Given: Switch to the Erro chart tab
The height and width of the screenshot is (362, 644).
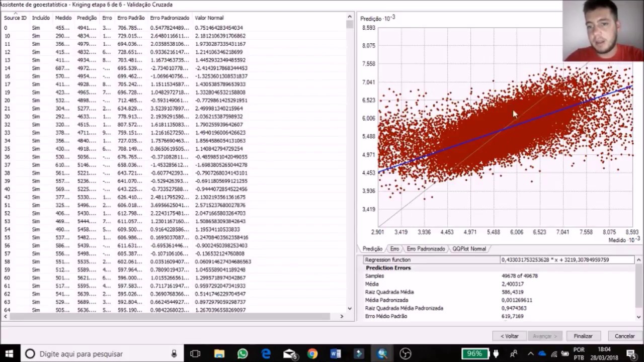Looking at the screenshot, I should (x=394, y=249).
